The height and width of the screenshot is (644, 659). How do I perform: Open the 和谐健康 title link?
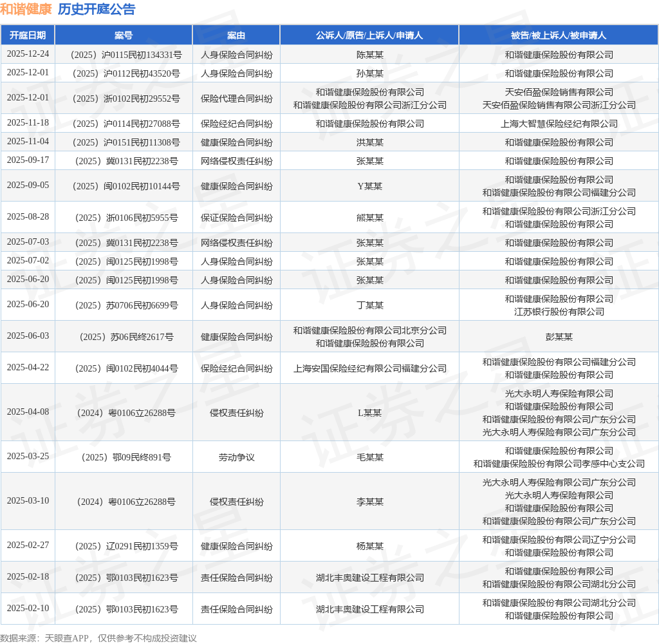26,9
